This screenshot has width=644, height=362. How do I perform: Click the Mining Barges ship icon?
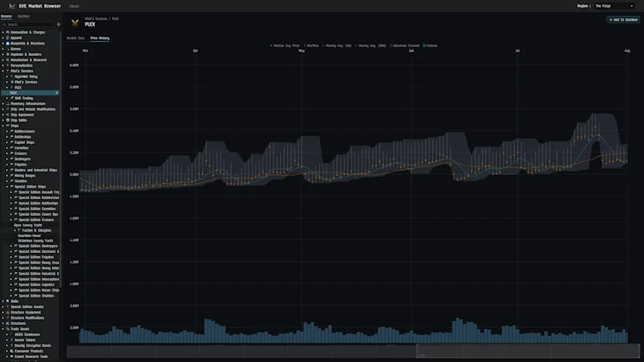tap(11, 176)
